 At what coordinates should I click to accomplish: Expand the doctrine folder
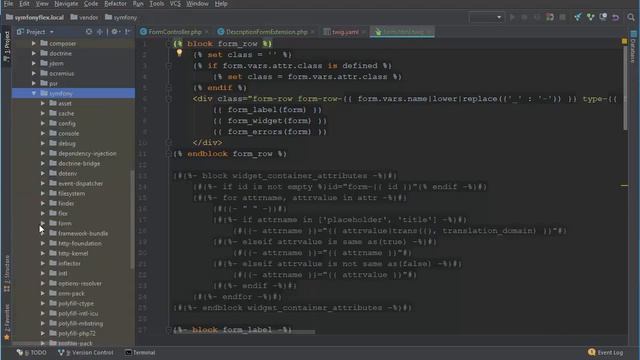(x=34, y=53)
